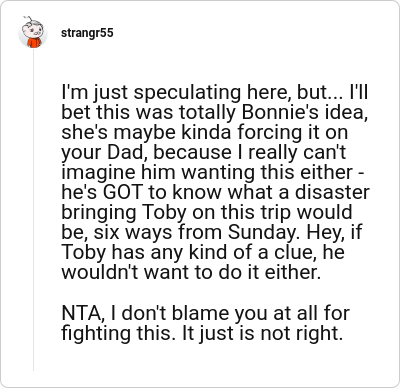Click the word "wouldn't" in first paragraph
400x388 pixels.
(100, 272)
